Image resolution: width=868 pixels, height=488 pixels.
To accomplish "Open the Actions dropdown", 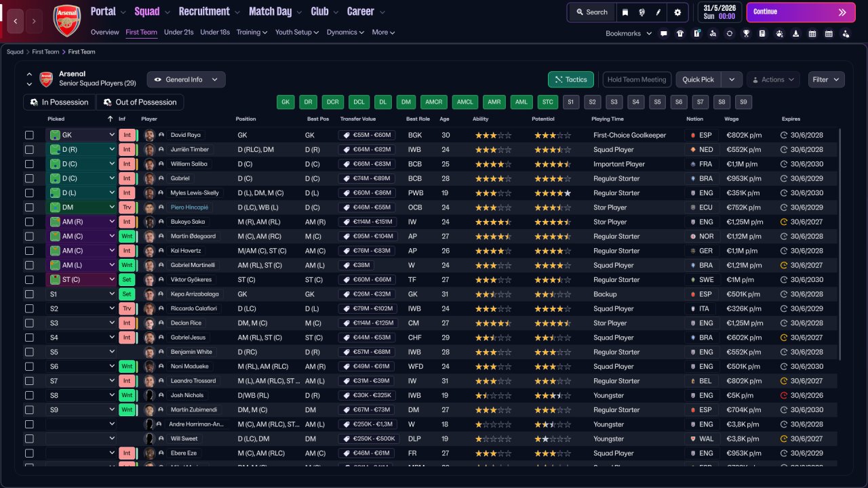I will tap(773, 79).
